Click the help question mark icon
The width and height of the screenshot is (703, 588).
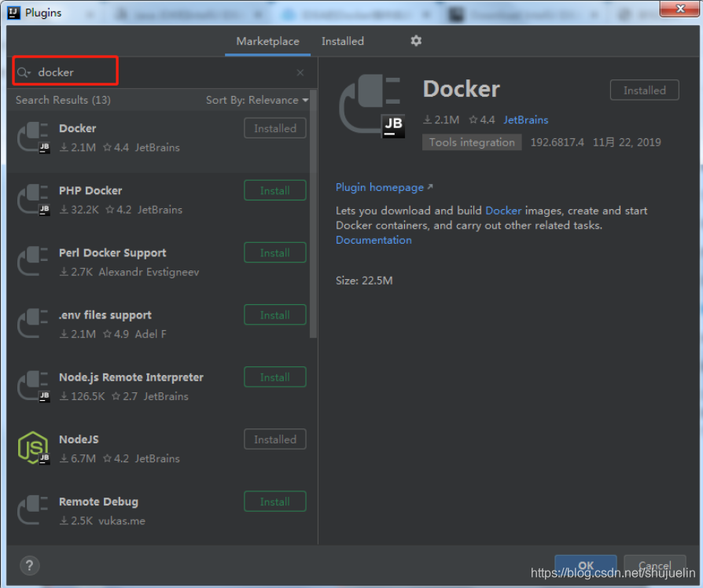(29, 565)
